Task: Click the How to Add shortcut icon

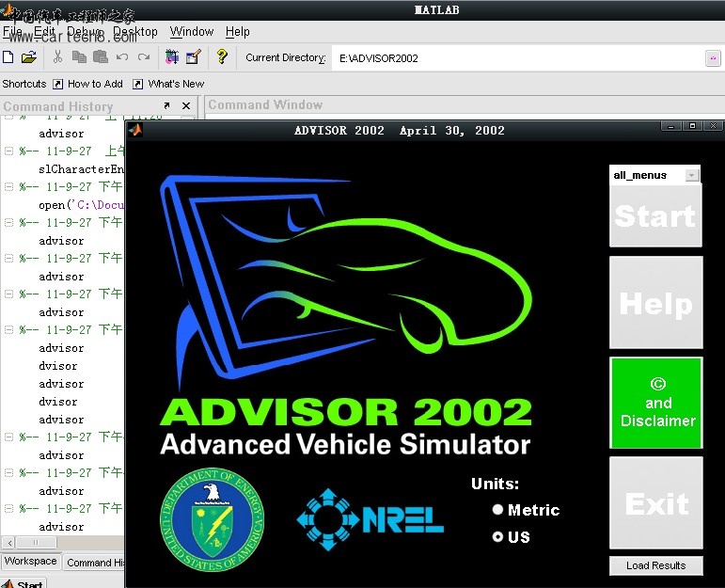Action: (57, 84)
